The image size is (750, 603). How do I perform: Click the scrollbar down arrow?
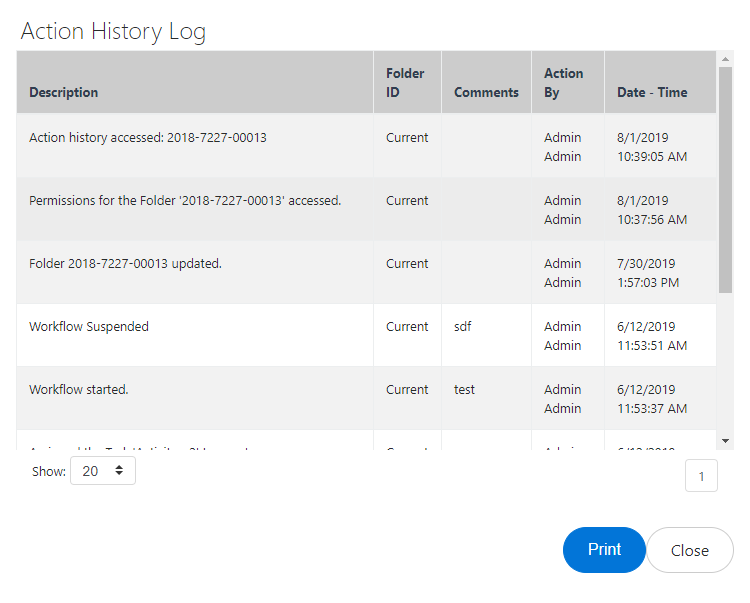coord(725,441)
